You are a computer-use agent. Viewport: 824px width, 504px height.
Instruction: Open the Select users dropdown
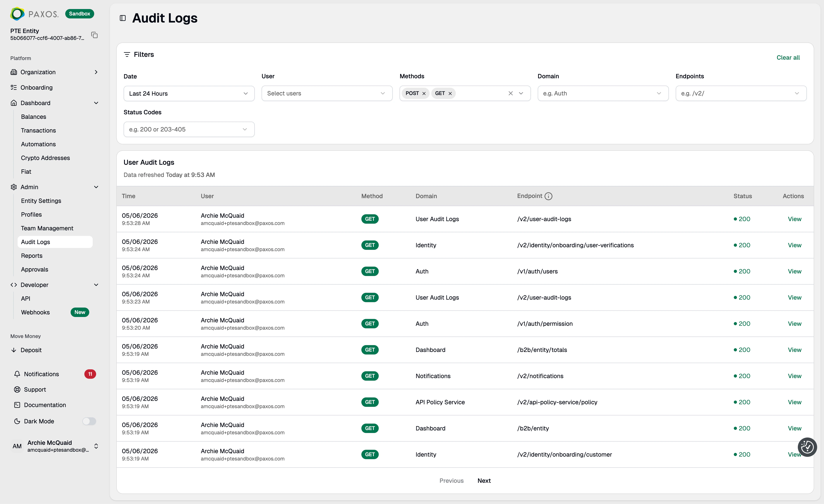tap(327, 94)
